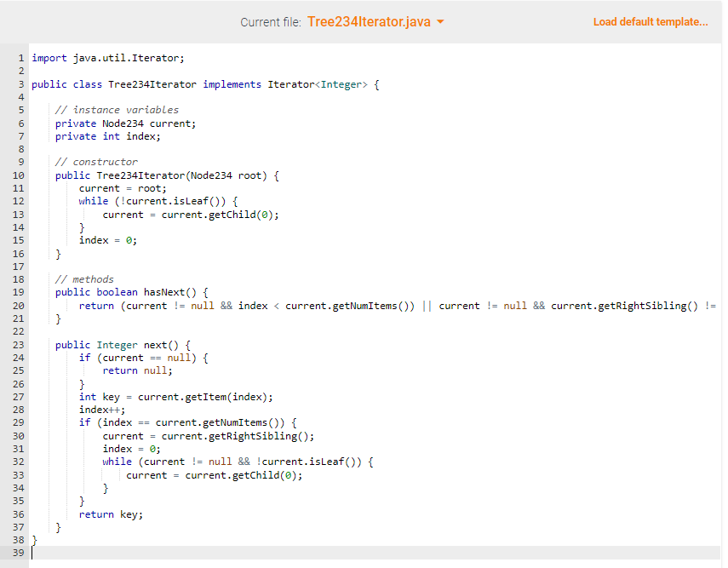Expand the current file selector arrow
The height and width of the screenshot is (568, 728).
tap(440, 21)
